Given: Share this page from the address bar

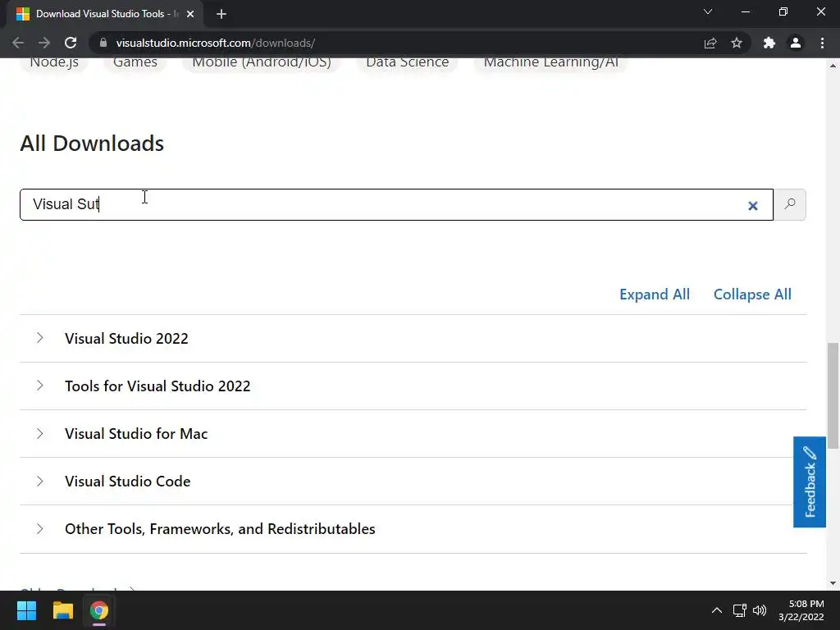Looking at the screenshot, I should pos(710,43).
